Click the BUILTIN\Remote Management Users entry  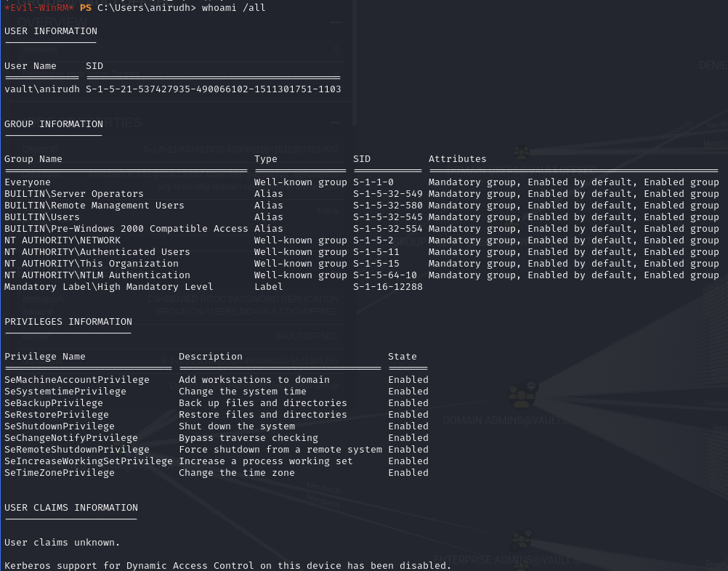[x=94, y=206]
